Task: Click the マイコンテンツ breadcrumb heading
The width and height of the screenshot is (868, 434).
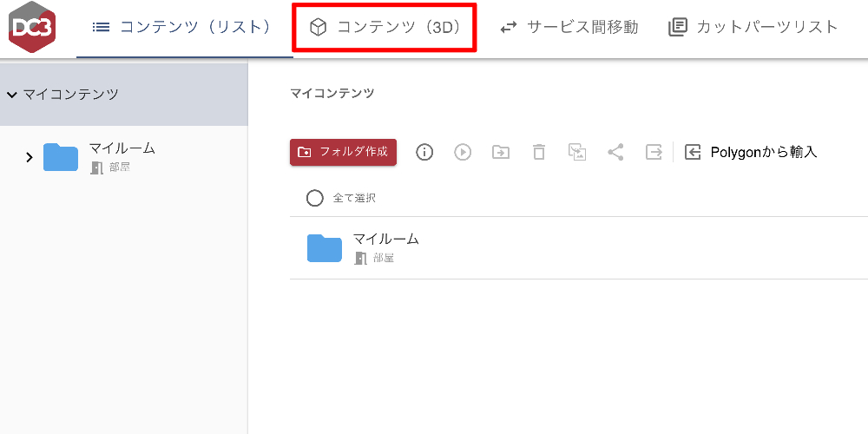Action: click(332, 93)
